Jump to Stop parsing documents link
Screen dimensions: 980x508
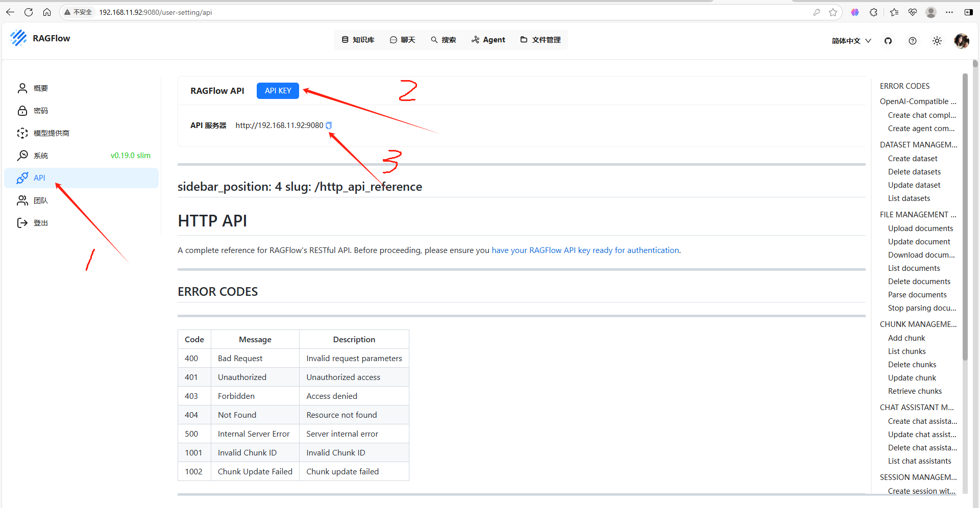click(x=922, y=308)
